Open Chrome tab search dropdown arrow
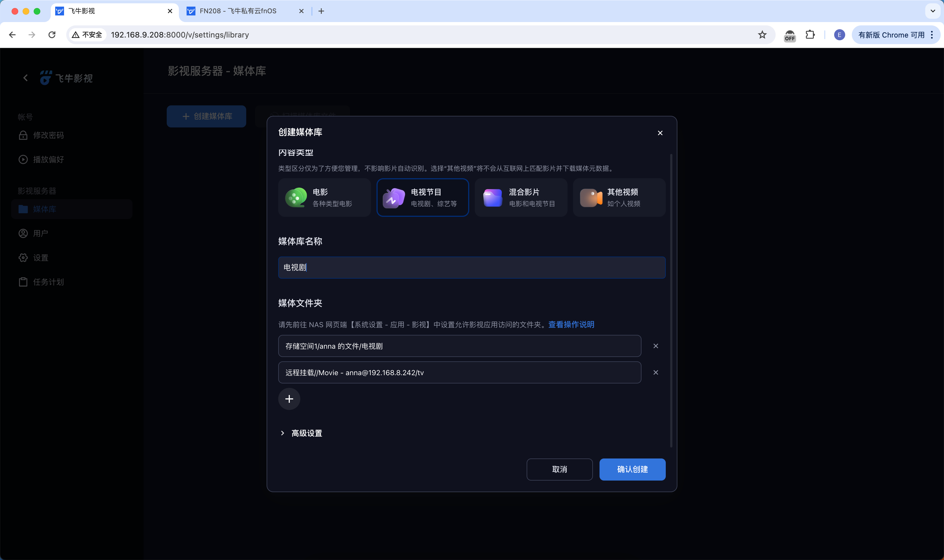 (x=933, y=11)
